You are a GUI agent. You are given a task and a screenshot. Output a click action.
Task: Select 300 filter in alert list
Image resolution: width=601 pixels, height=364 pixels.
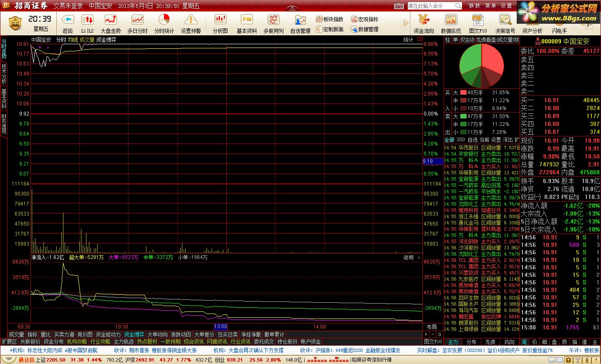[460, 140]
